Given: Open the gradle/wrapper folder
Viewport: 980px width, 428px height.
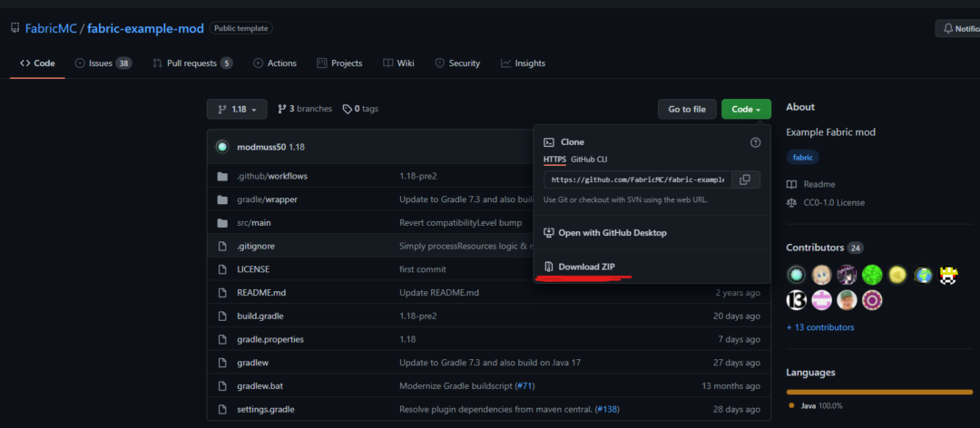Looking at the screenshot, I should click(x=267, y=199).
